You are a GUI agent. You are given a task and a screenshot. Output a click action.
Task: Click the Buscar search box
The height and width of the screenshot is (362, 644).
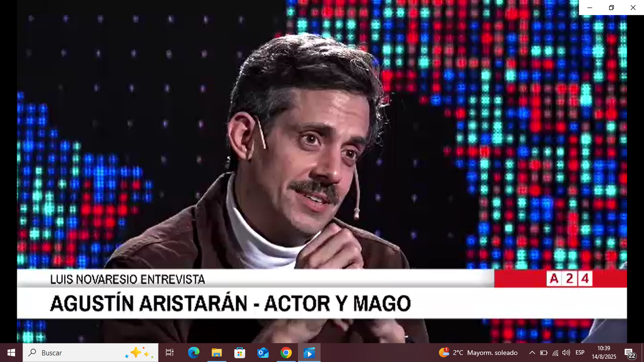[x=90, y=352]
